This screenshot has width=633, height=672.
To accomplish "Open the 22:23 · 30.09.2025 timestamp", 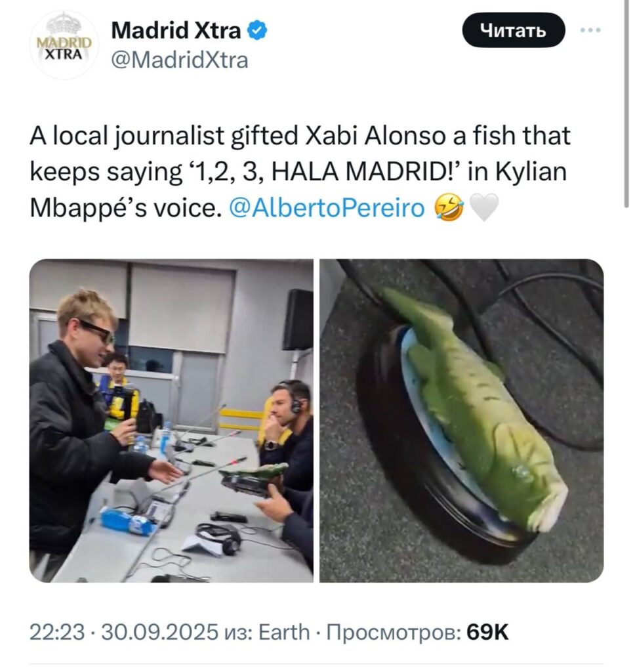I will (124, 632).
